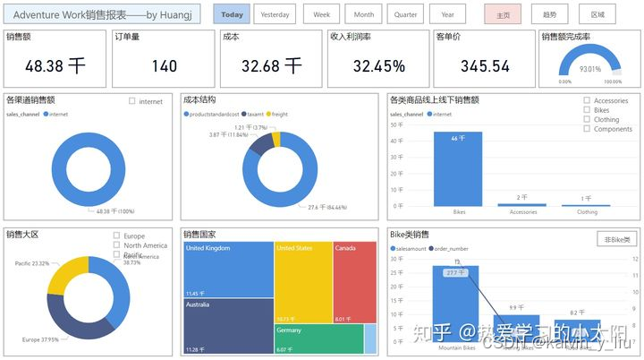Click the small light-blue treemap tile
This screenshot has width=644, height=360.
(370, 339)
